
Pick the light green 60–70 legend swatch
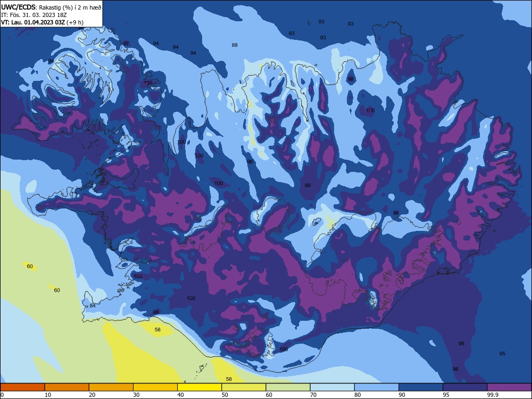pos(288,387)
